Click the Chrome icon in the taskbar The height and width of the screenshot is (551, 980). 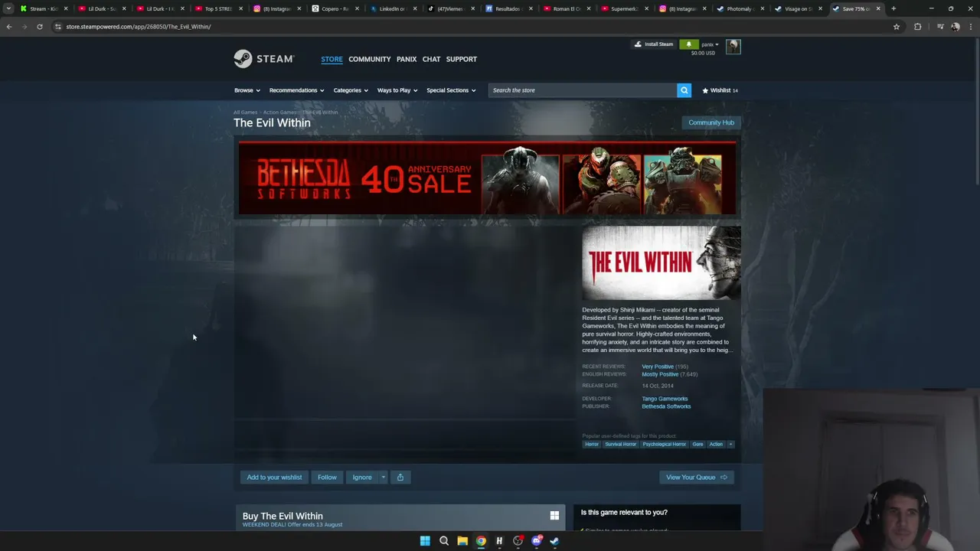(481, 541)
